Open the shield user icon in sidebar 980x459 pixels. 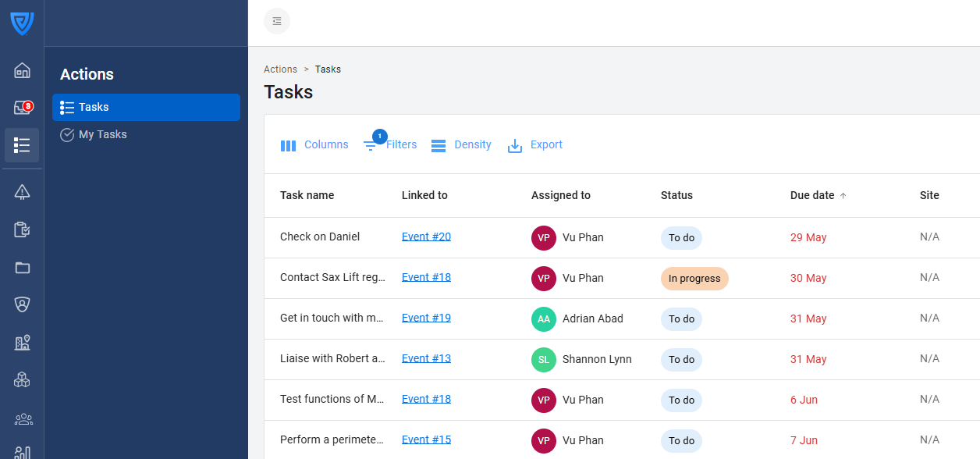pyautogui.click(x=22, y=304)
